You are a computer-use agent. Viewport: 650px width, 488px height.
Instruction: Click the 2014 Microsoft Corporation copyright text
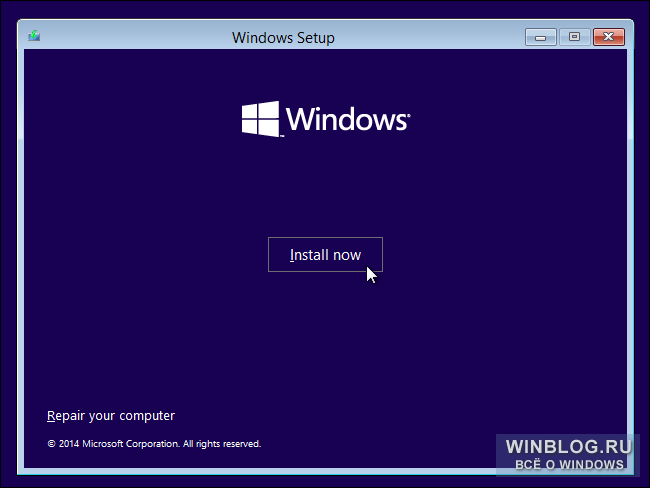tap(154, 444)
